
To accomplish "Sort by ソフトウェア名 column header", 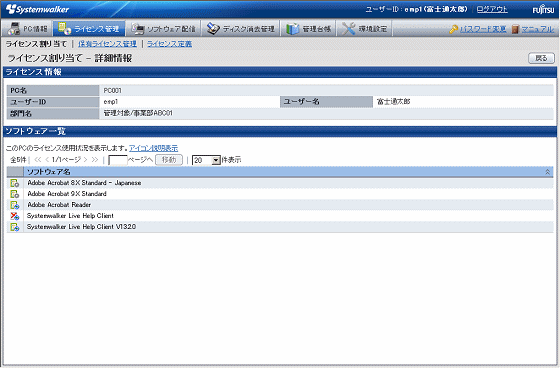I will [x=49, y=172].
